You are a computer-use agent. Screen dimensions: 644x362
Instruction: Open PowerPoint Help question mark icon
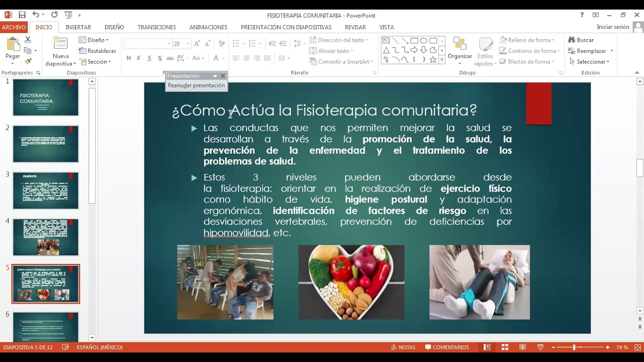coord(582,15)
